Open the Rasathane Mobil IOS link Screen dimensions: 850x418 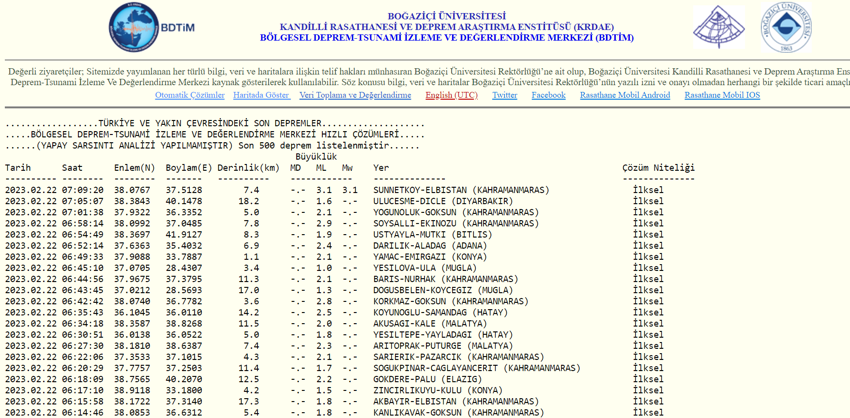pyautogui.click(x=722, y=95)
